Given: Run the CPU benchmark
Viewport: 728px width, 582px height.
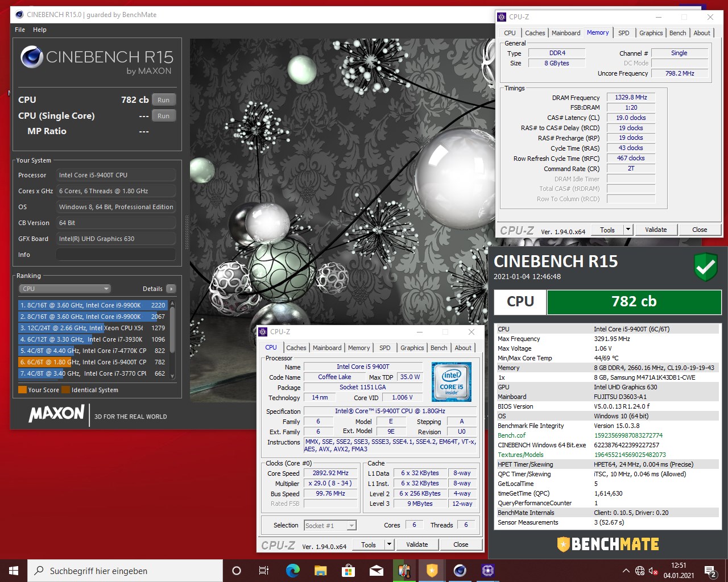Looking at the screenshot, I should [x=164, y=100].
